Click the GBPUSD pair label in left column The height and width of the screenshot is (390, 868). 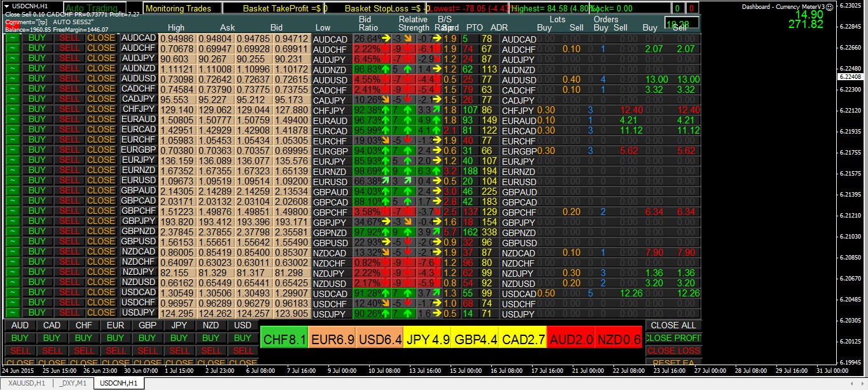[138, 242]
